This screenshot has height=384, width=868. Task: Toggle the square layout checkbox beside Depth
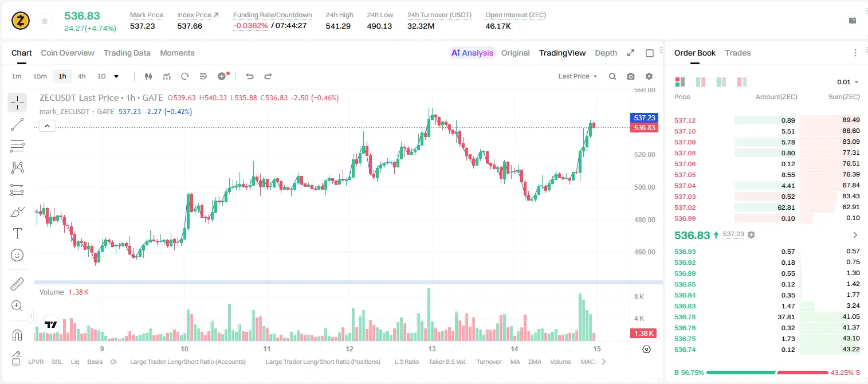point(650,53)
